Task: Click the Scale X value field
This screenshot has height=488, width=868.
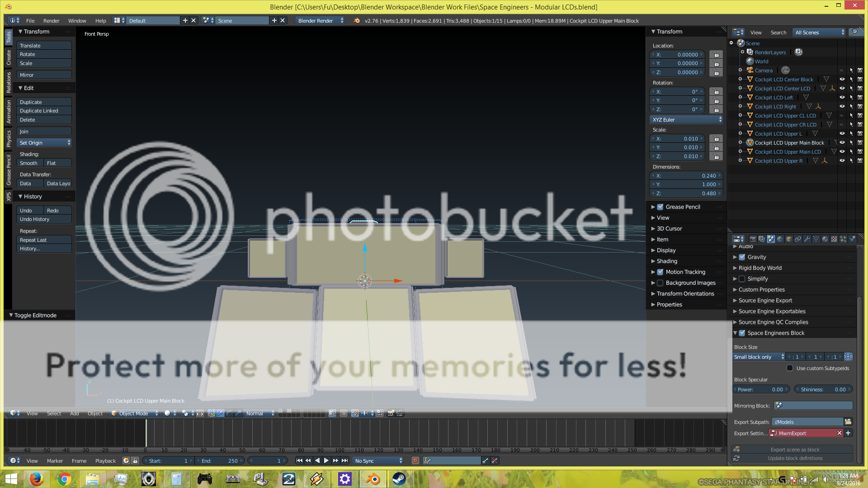Action: (677, 139)
